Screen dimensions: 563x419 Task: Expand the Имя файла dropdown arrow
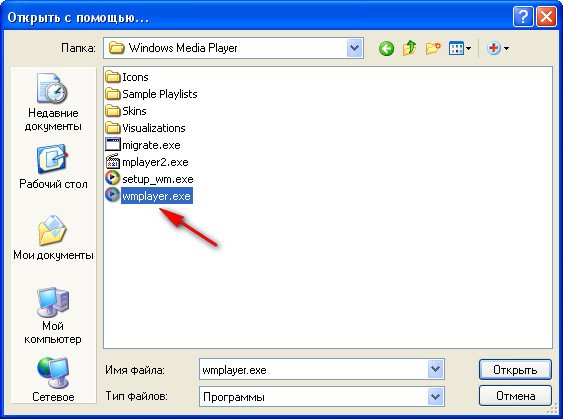click(436, 369)
